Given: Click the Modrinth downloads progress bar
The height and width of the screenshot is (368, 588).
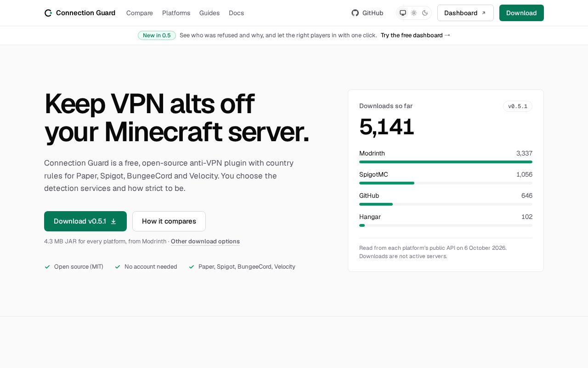Looking at the screenshot, I should (446, 162).
